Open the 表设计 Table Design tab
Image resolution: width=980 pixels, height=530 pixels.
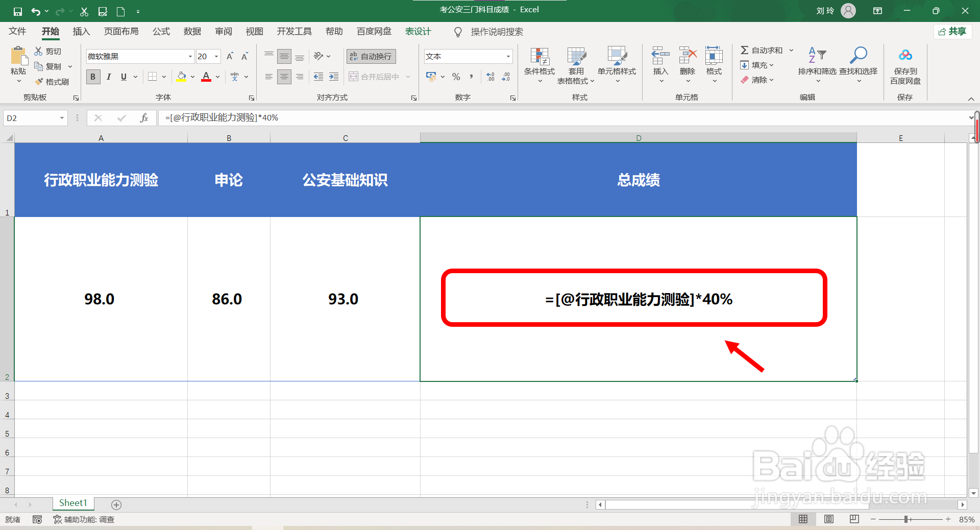[418, 31]
